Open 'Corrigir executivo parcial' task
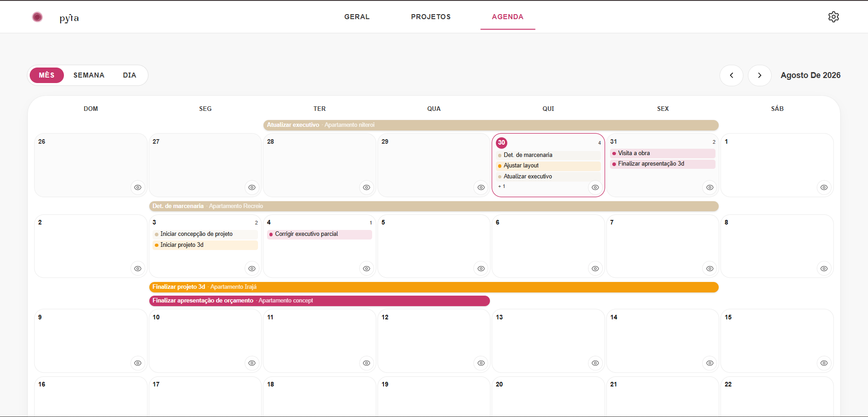 click(320, 234)
